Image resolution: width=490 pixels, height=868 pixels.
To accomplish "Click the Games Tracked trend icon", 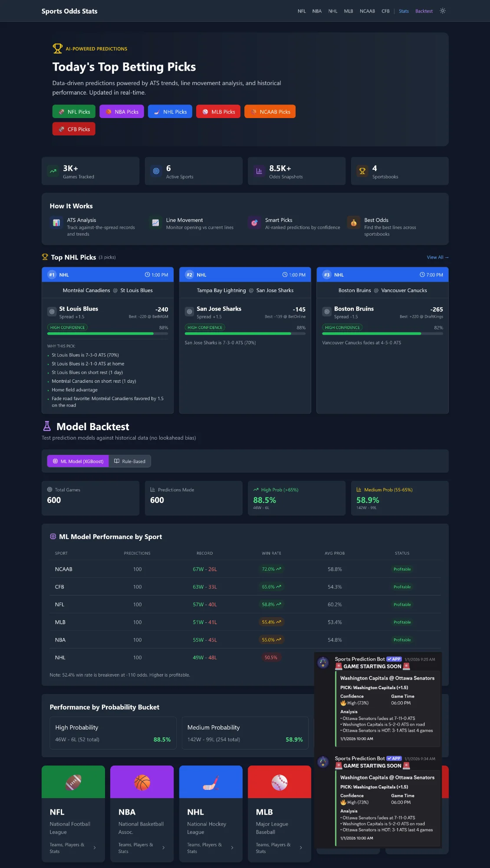I will tap(53, 171).
